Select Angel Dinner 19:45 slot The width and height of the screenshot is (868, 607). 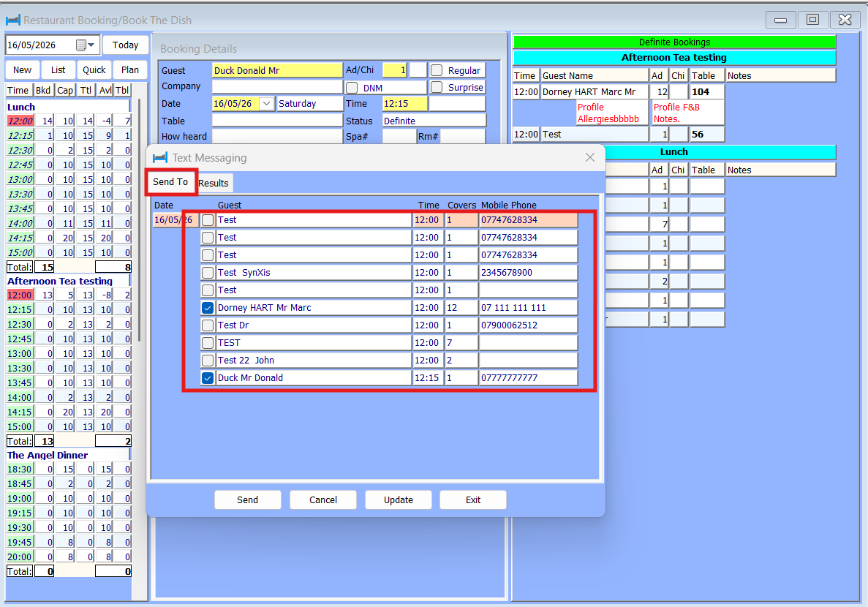pos(20,542)
